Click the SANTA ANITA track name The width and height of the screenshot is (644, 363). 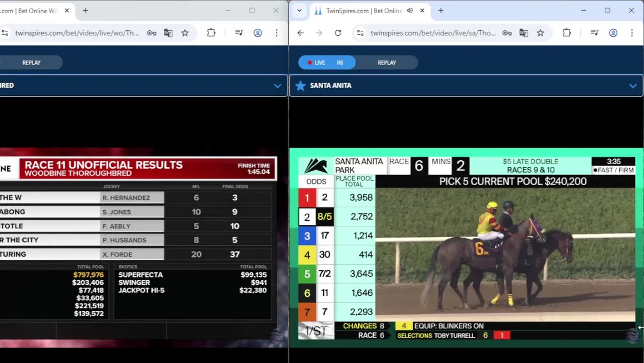[x=331, y=86]
